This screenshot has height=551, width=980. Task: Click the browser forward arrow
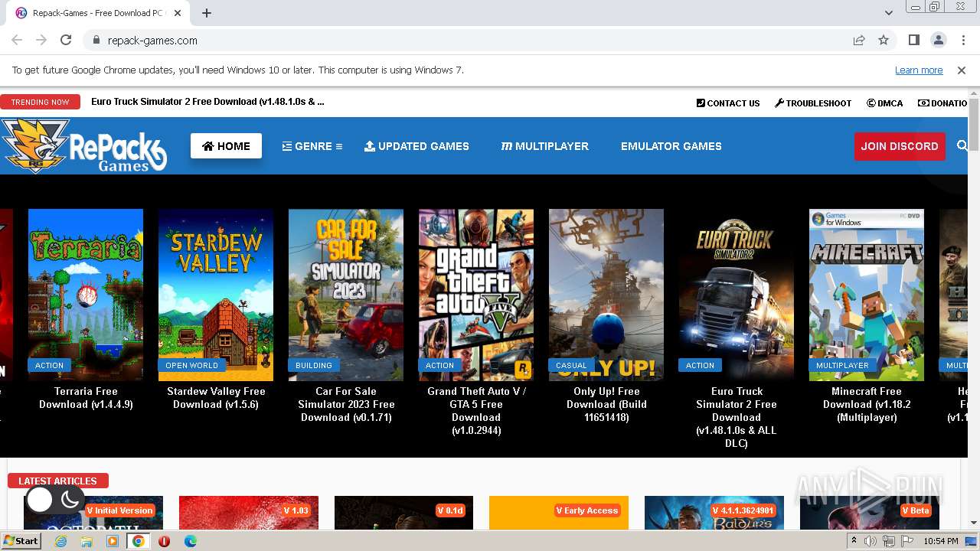click(41, 41)
